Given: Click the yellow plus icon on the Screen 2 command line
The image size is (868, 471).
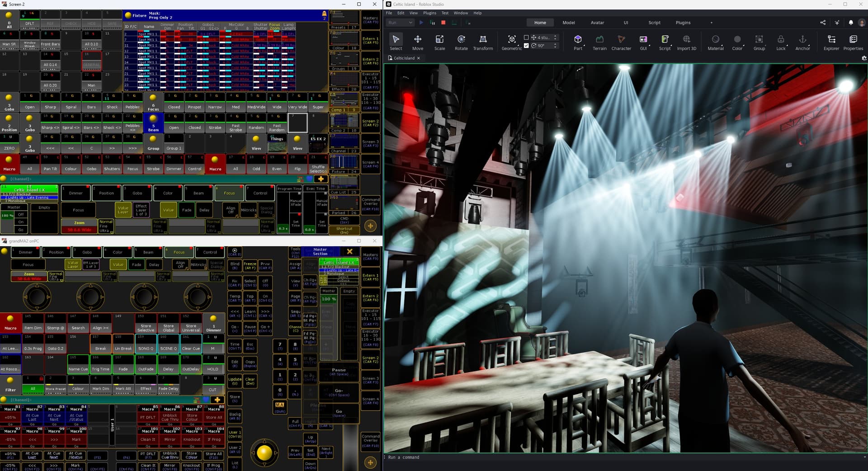Looking at the screenshot, I should coord(321,179).
